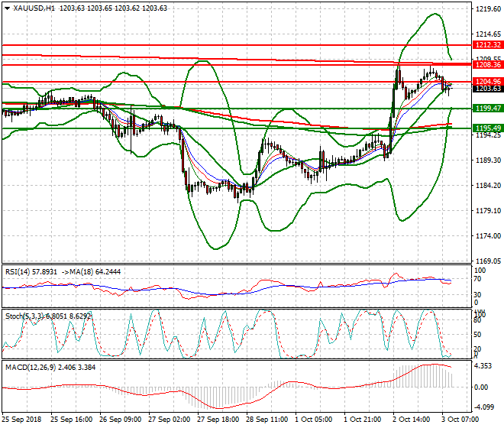Click the XAUUSD,H1 chart title text

pyautogui.click(x=34, y=8)
